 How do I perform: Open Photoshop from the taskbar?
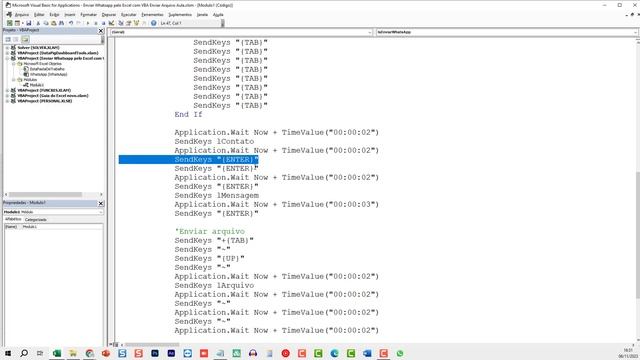coord(155,353)
